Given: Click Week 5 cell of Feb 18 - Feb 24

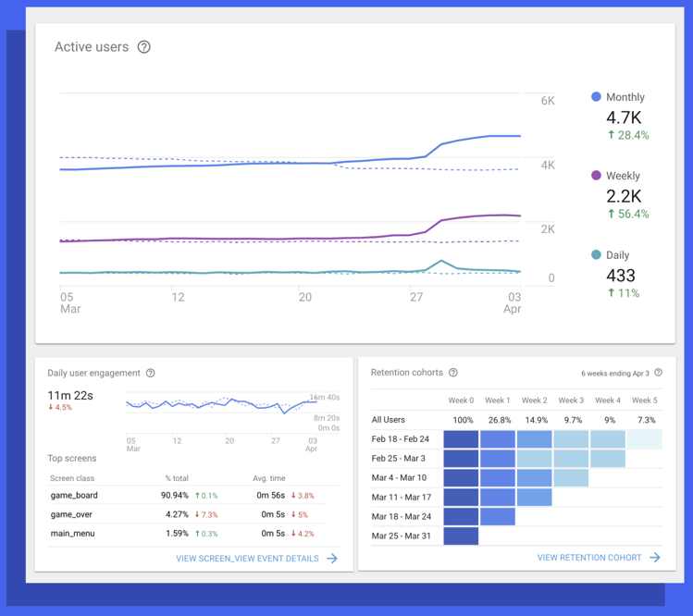Looking at the screenshot, I should [x=644, y=439].
